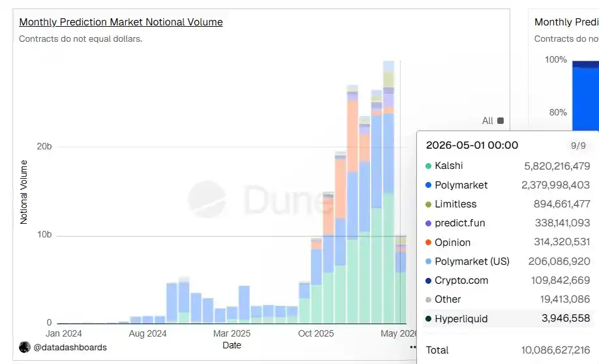
Task: Click the Total row in the tooltip
Action: click(x=508, y=350)
